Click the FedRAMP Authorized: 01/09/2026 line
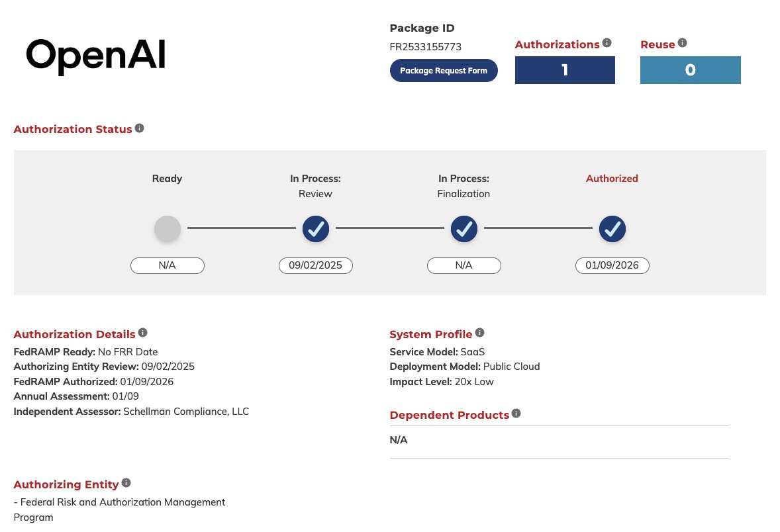This screenshot has width=780, height=532. [93, 382]
